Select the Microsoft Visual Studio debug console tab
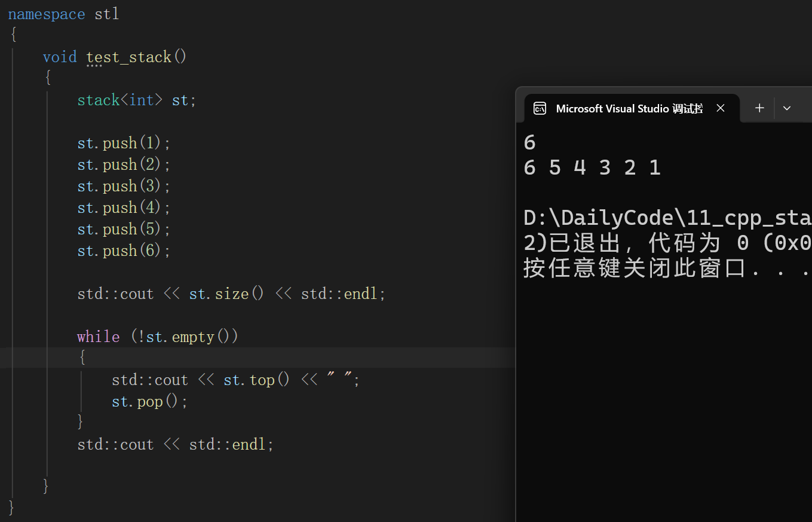 pyautogui.click(x=632, y=108)
